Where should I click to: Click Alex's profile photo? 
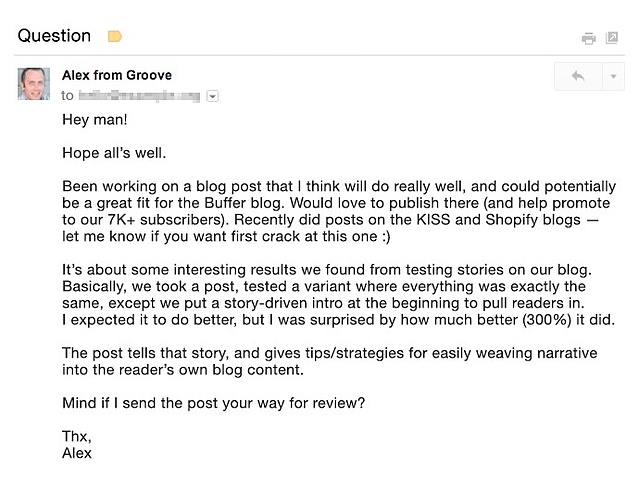34,83
